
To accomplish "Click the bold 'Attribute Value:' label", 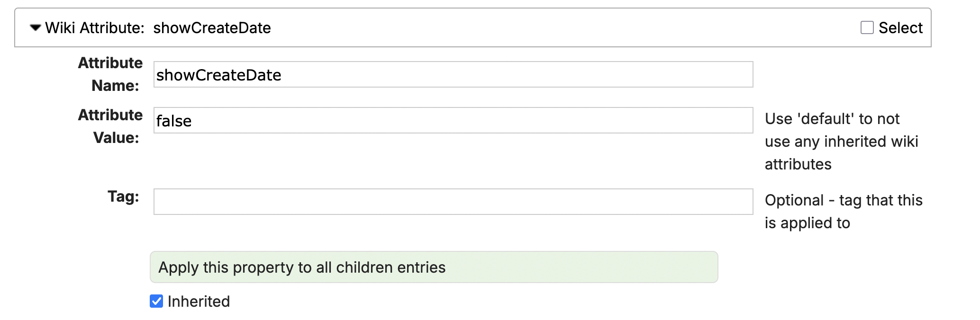I will pos(110,126).
